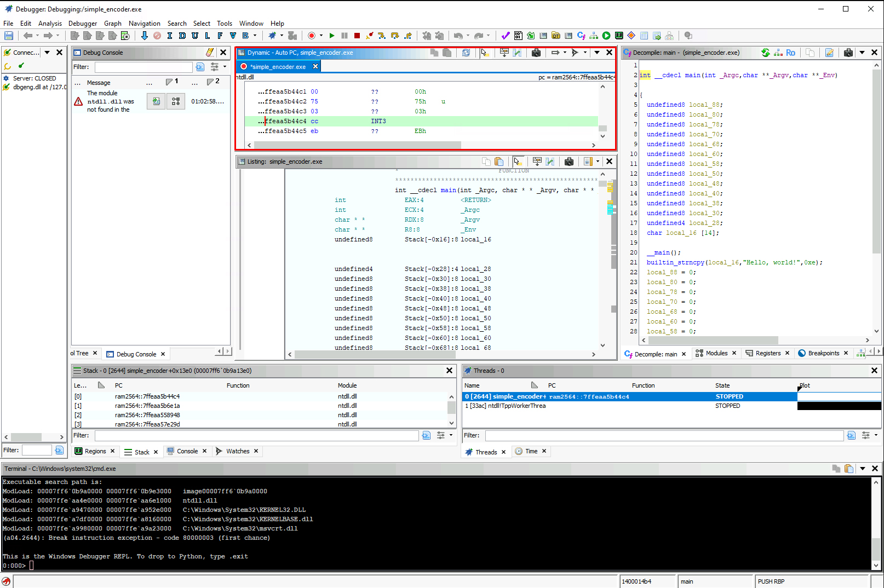Image resolution: width=884 pixels, height=588 pixels.
Task: Click the orange diamond toolbar icon
Action: click(x=632, y=36)
